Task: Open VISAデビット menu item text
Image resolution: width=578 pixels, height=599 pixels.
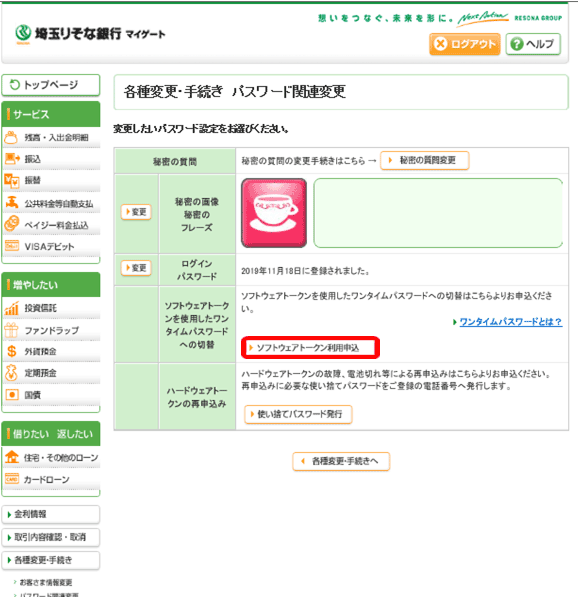Action: (49, 247)
